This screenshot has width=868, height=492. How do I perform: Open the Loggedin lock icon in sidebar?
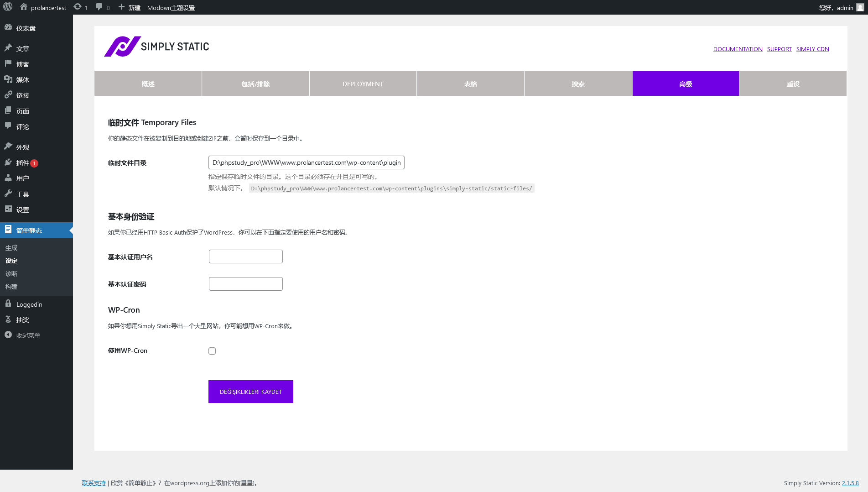[8, 304]
